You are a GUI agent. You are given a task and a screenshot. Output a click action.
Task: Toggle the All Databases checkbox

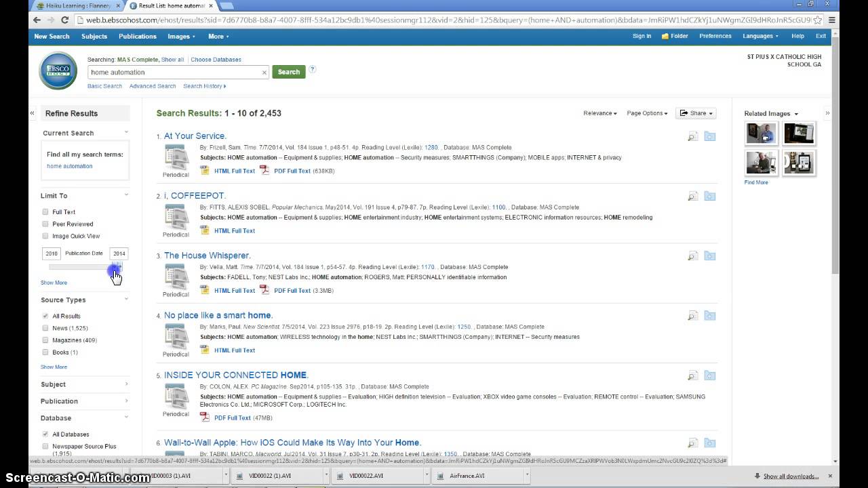[x=45, y=434]
